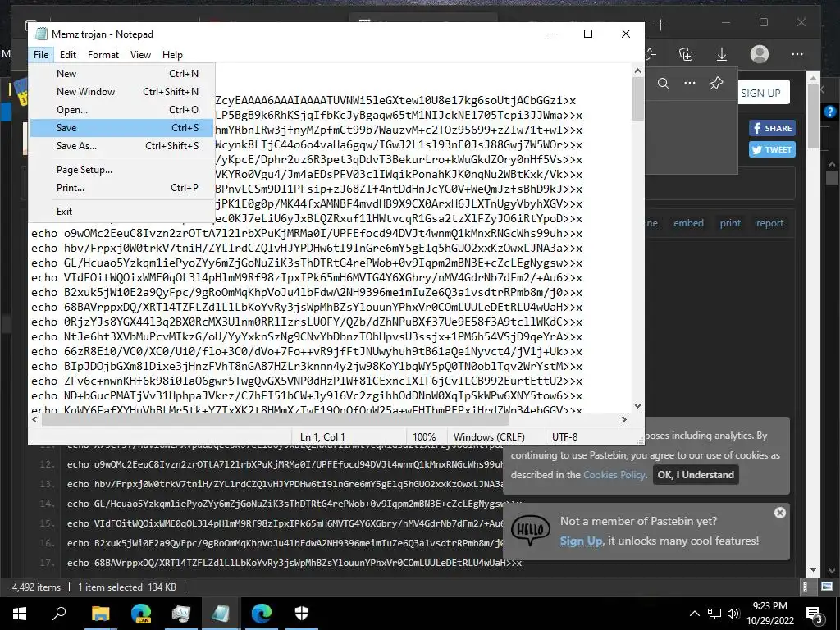Click the Notepad taskbar icon
Image resolution: width=840 pixels, height=630 pixels.
(x=221, y=614)
